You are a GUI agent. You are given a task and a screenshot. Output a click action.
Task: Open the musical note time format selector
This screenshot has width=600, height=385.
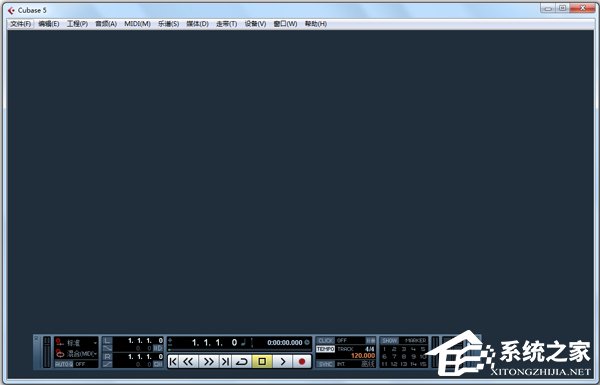click(x=243, y=342)
